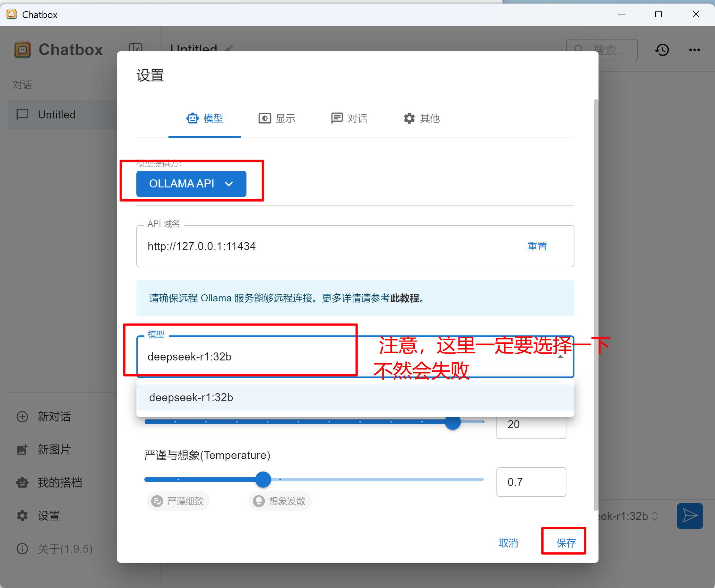Select the Untitled conversation in sidebar
715x588 pixels.
62,115
